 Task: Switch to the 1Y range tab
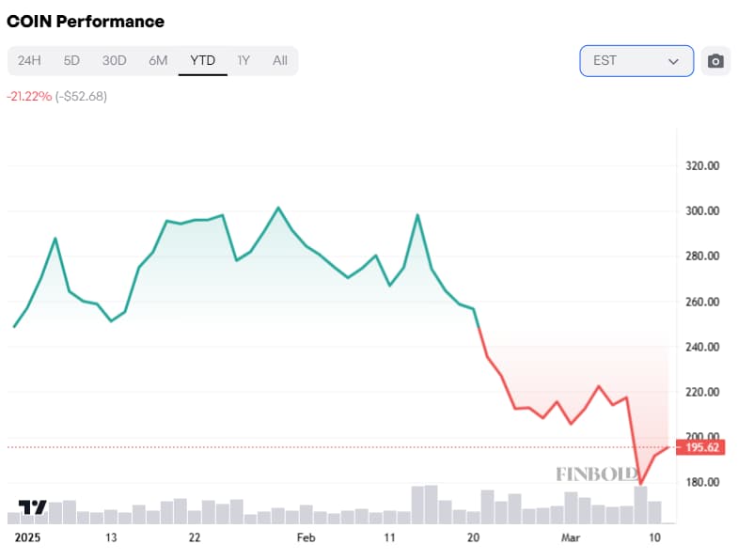243,61
